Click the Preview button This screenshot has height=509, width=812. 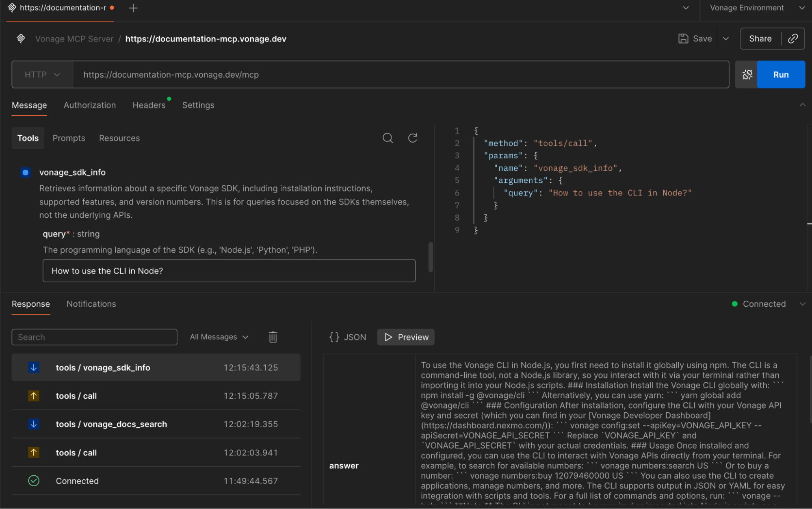pyautogui.click(x=405, y=337)
